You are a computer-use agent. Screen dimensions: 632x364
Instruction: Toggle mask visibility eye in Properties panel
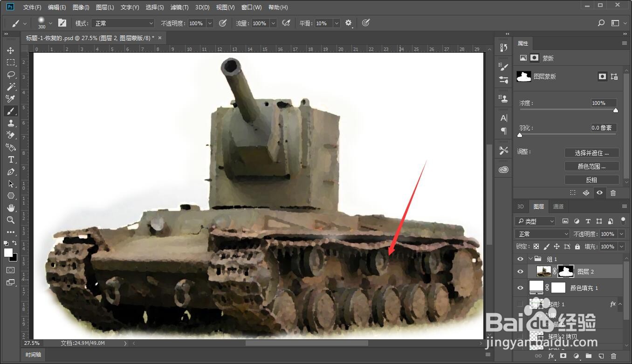coord(600,192)
